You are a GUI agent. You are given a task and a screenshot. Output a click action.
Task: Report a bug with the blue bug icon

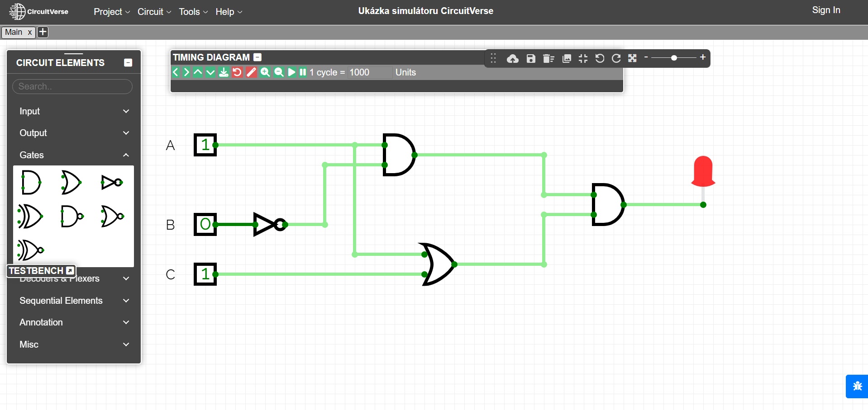click(857, 386)
